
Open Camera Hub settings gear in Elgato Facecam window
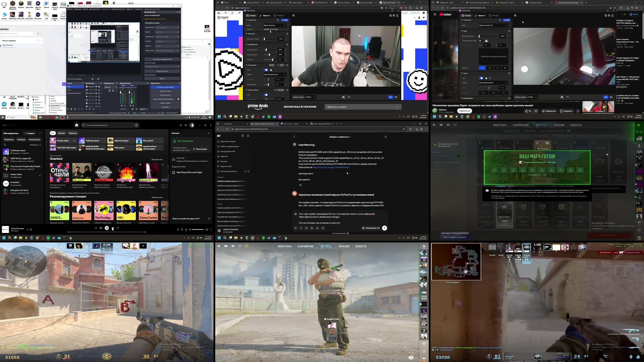(x=394, y=15)
